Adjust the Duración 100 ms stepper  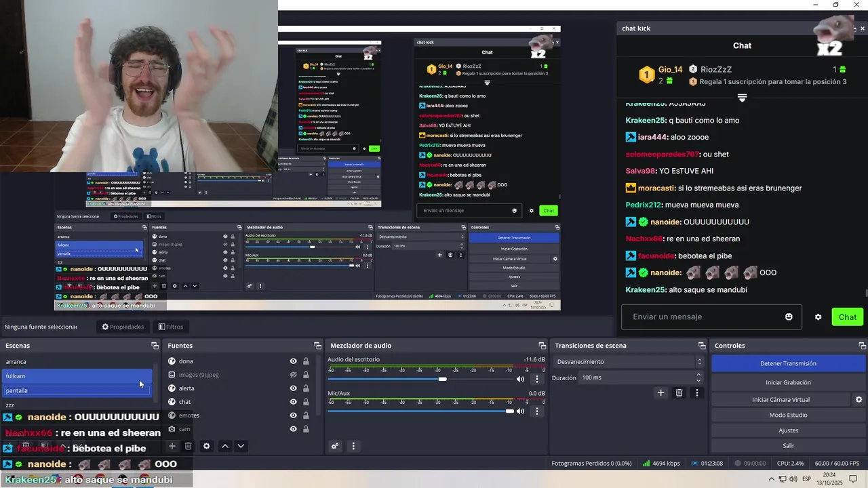coord(698,378)
